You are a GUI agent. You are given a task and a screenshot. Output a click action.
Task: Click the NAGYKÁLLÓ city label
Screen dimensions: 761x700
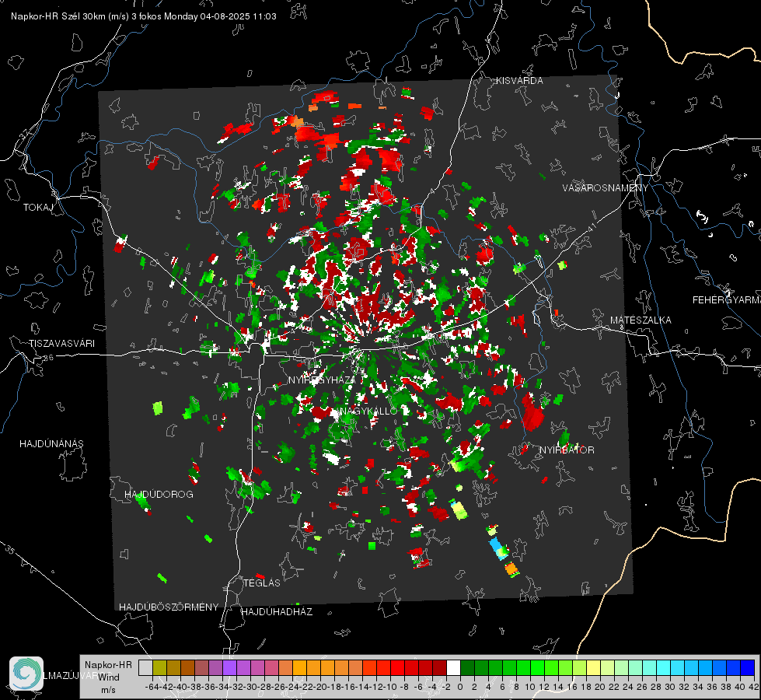coord(369,411)
